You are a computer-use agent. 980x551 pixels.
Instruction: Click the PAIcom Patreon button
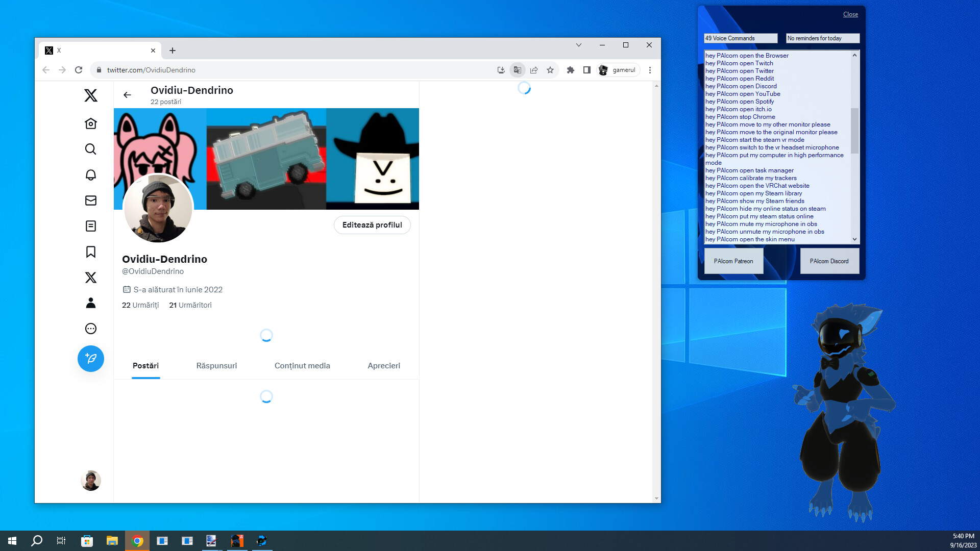coord(733,261)
